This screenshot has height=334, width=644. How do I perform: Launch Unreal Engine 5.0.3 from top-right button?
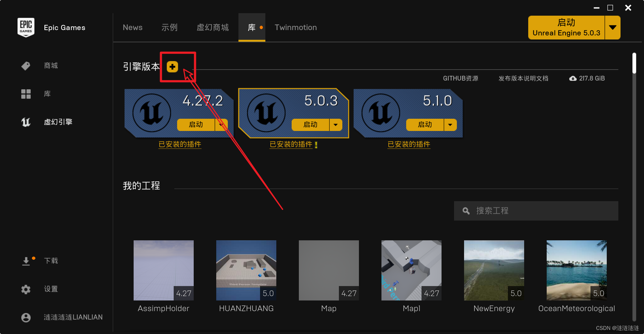[x=566, y=28]
